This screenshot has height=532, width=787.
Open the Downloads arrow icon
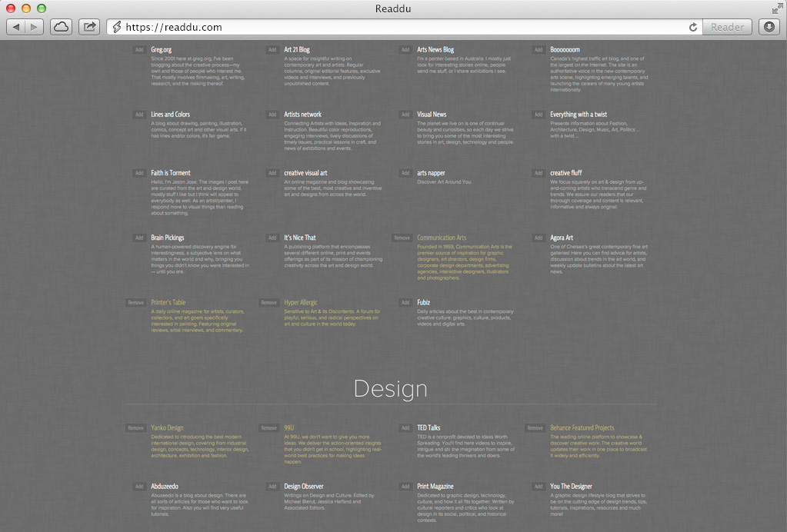[x=769, y=27]
